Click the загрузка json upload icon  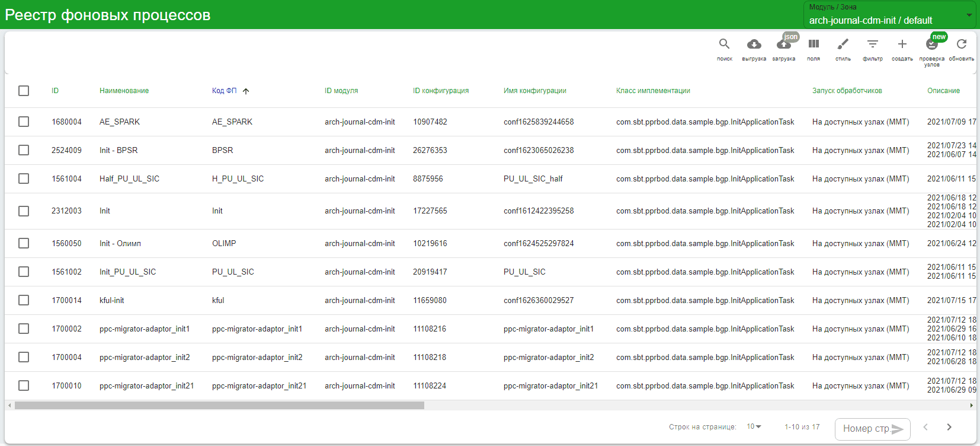point(783,44)
